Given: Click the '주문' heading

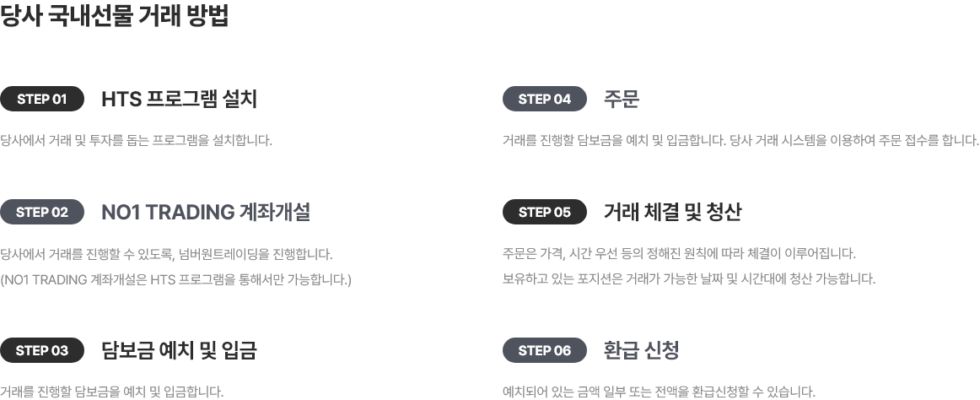Looking at the screenshot, I should tap(622, 99).
